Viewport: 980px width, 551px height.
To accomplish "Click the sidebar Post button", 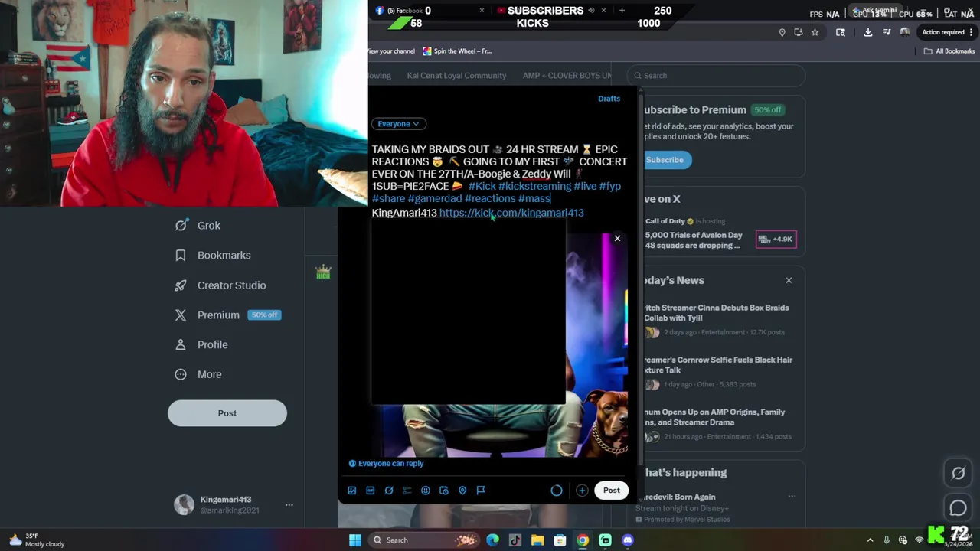I will 227,413.
